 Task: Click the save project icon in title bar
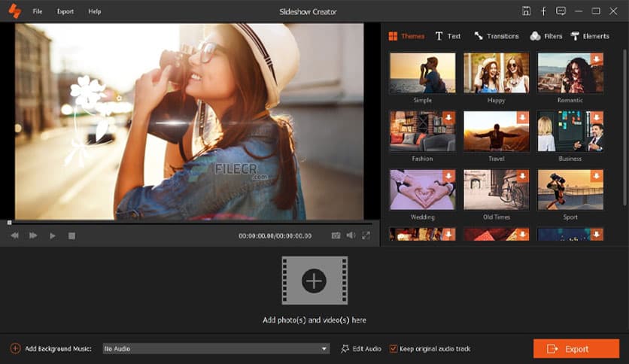tap(527, 11)
